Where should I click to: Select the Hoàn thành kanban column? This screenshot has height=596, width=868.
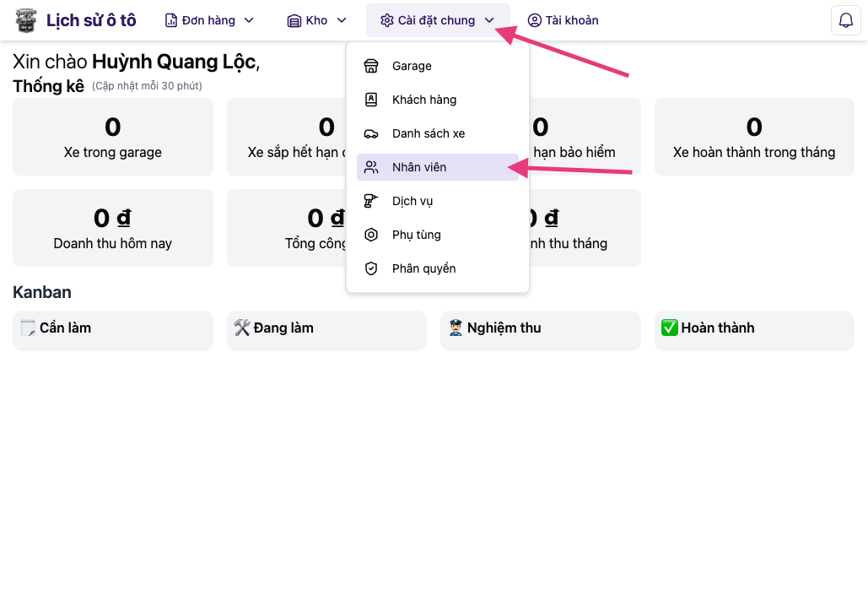click(x=754, y=329)
